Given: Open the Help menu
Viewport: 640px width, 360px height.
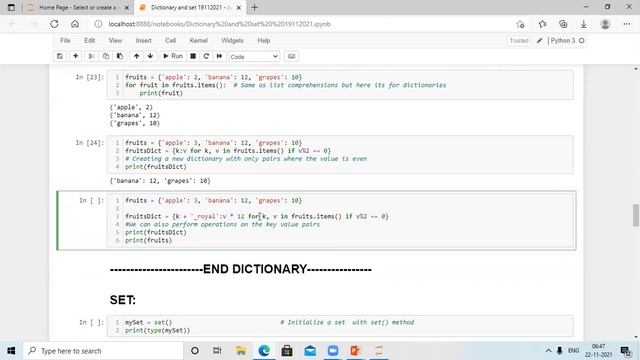Looking at the screenshot, I should 264,40.
